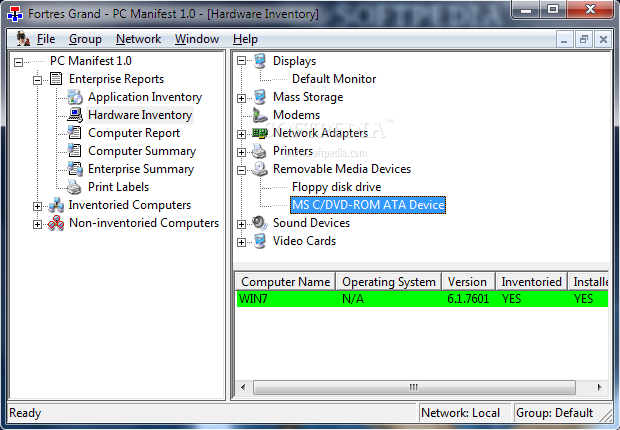Click the scrollbar left arrow in table
The image size is (620, 430).
click(243, 387)
